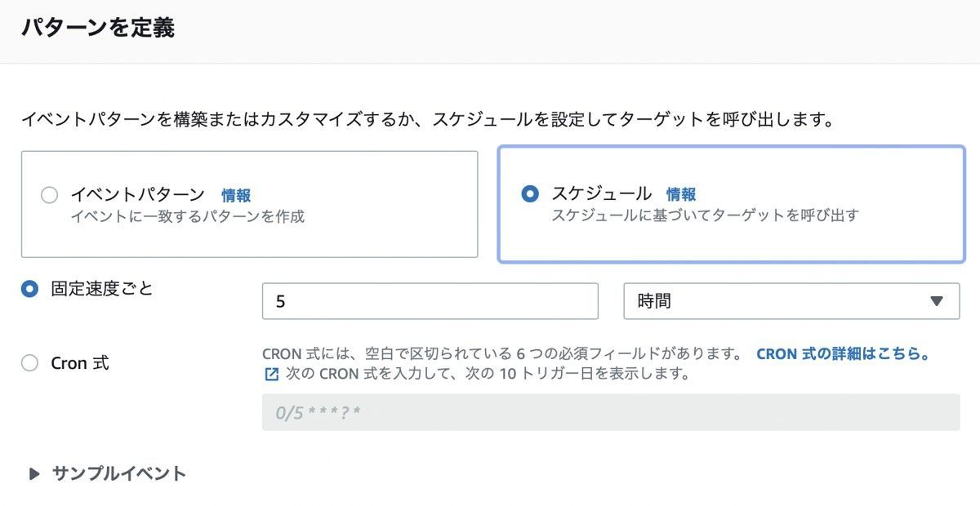Follow the CRON 式の詳細はこちら link
Image resolution: width=980 pixels, height=506 pixels.
(x=843, y=353)
